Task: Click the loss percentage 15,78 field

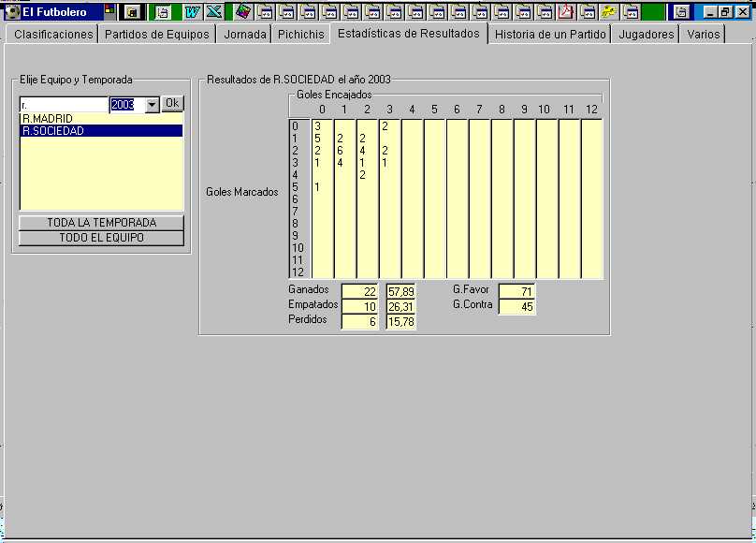Action: point(401,322)
